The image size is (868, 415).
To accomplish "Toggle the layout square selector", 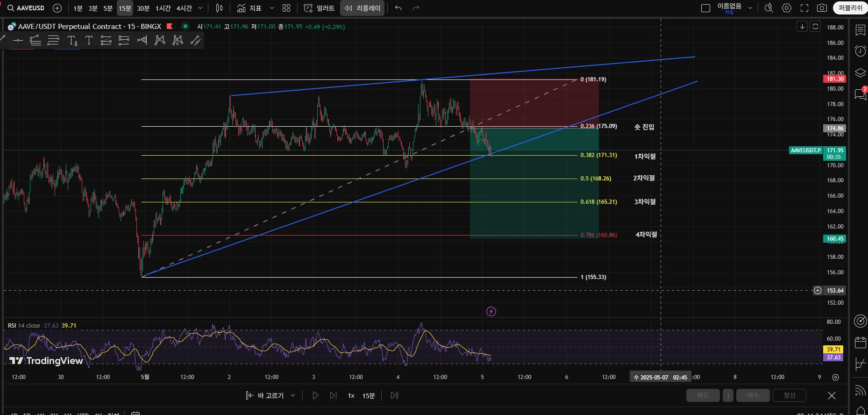I will [x=705, y=8].
